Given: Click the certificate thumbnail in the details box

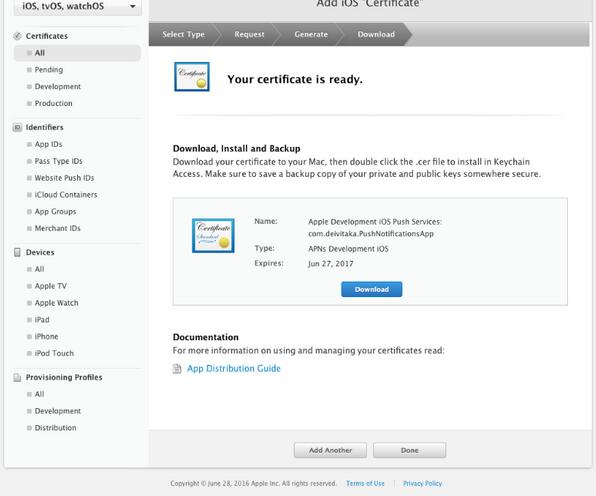Looking at the screenshot, I should click(x=213, y=236).
